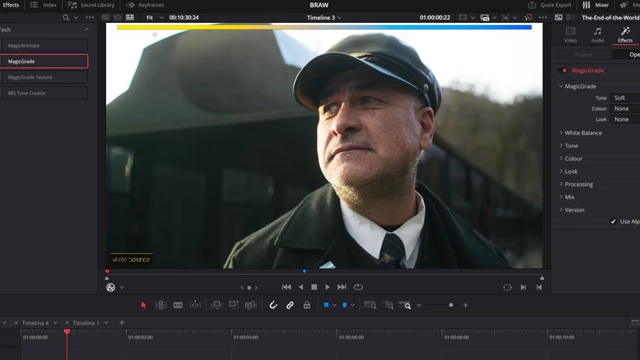
Task: Click the previous marker navigation arrow
Action: pyautogui.click(x=242, y=288)
